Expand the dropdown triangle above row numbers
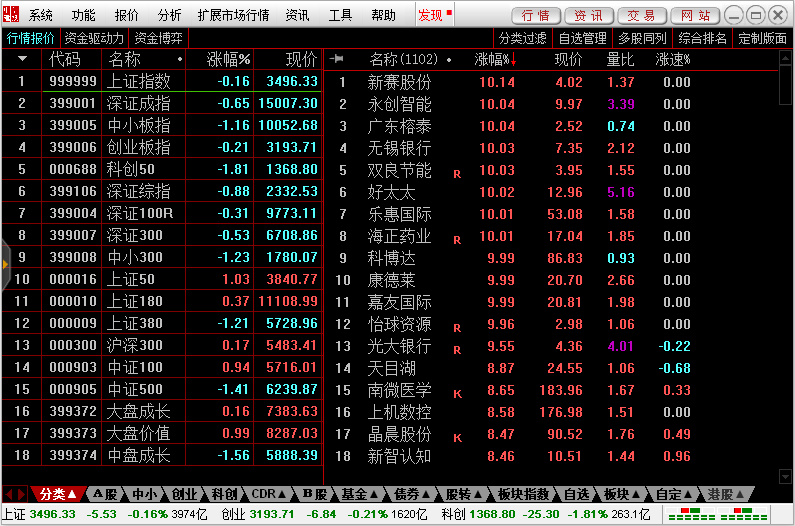Screen dimensions: 795x526 click(22, 59)
